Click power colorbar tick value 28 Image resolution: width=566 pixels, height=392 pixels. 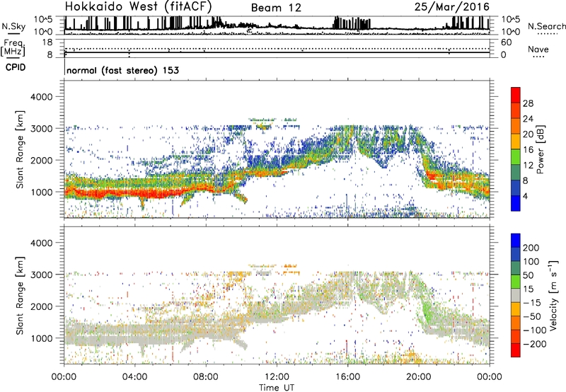coord(528,103)
